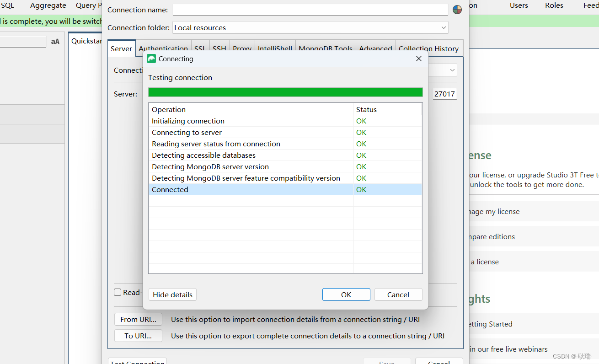Open the Aggregate toolbar item
Image resolution: width=599 pixels, height=364 pixels.
pos(48,5)
